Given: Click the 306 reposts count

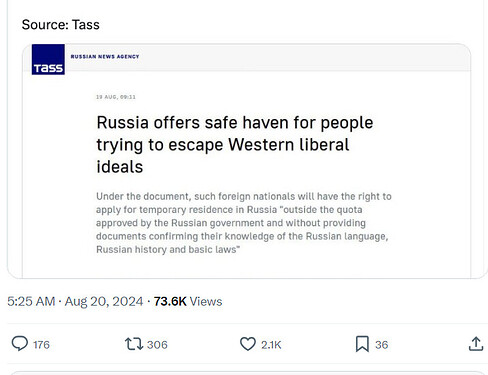Looking at the screenshot, I should point(157,345).
